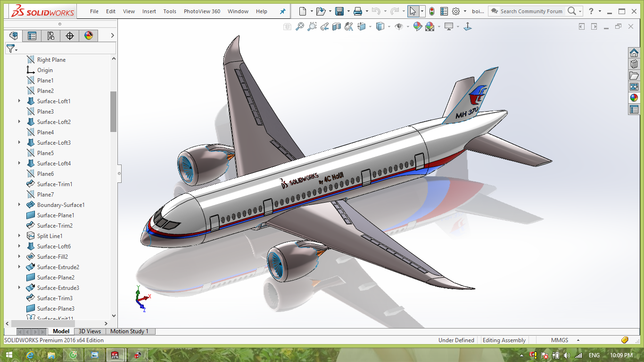Switch to the PropertyManager tab

[x=32, y=35]
